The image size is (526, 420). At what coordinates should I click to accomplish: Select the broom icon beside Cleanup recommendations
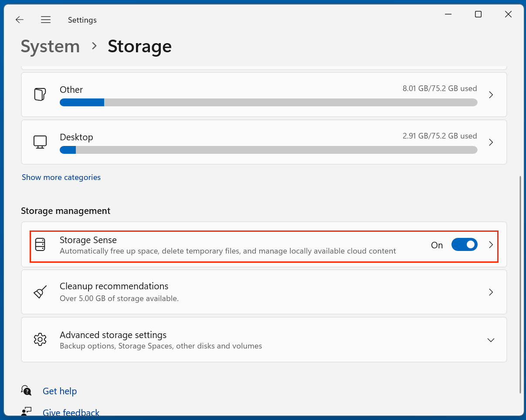[x=40, y=292]
